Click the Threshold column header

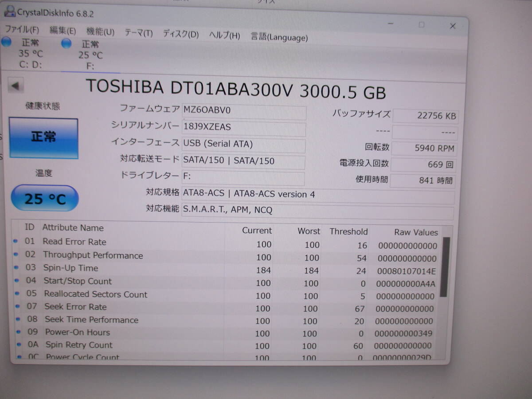click(x=348, y=231)
